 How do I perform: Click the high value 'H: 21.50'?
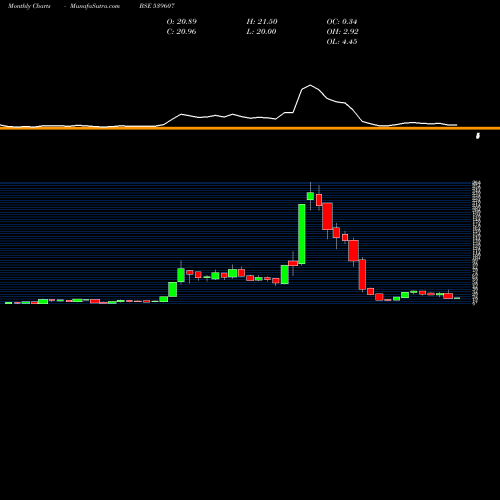(x=262, y=22)
